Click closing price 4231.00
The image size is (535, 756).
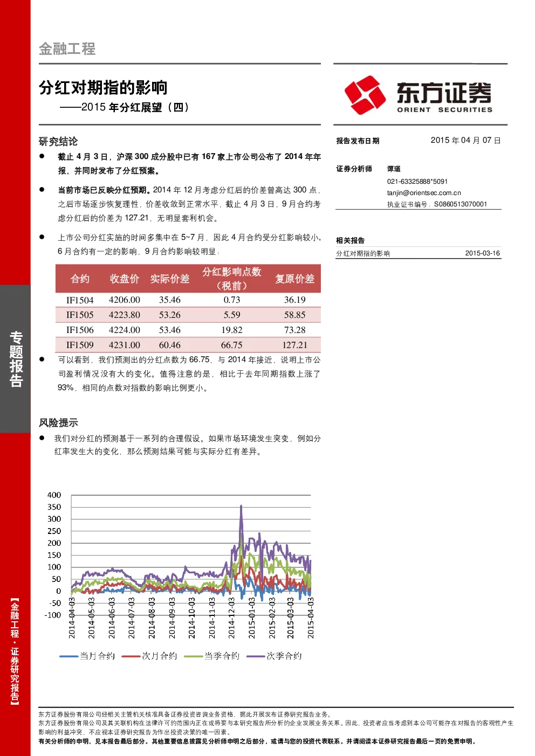tap(125, 345)
